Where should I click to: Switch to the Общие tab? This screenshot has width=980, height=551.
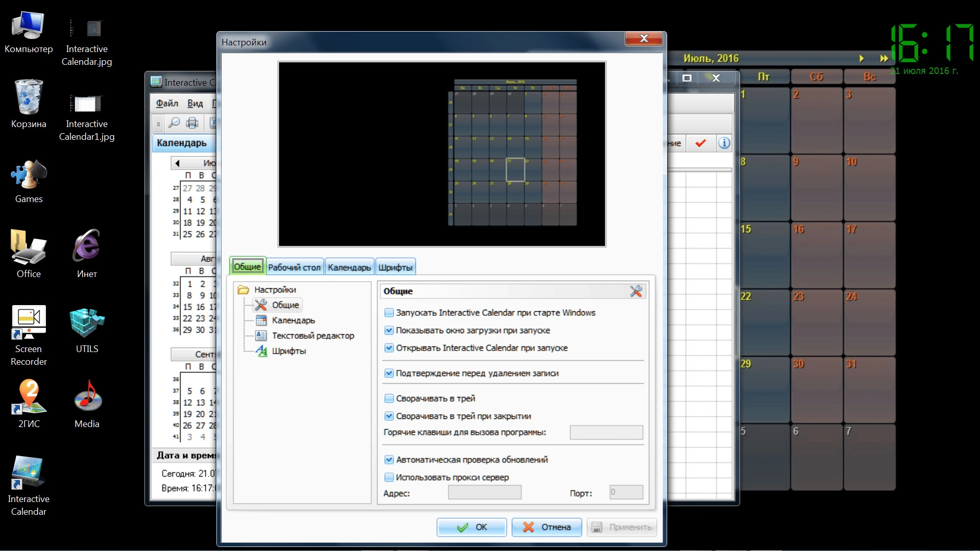pyautogui.click(x=248, y=267)
